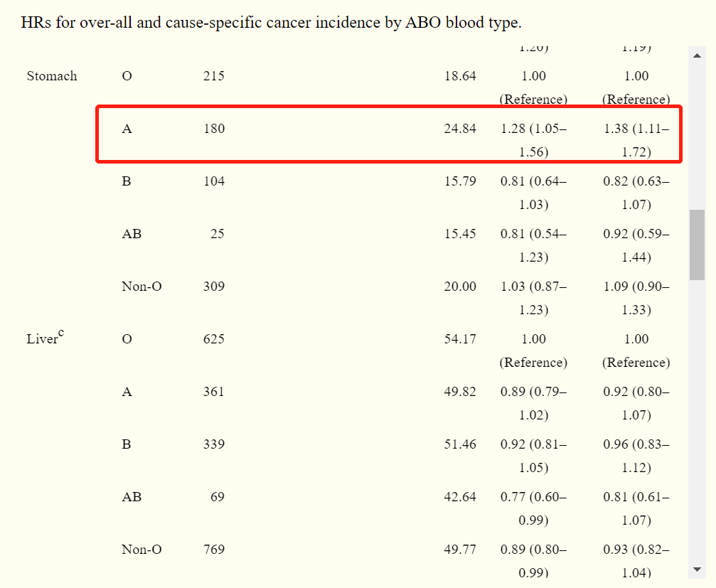Image resolution: width=716 pixels, height=588 pixels.
Task: Click the scrollbar up arrow
Action: point(697,55)
